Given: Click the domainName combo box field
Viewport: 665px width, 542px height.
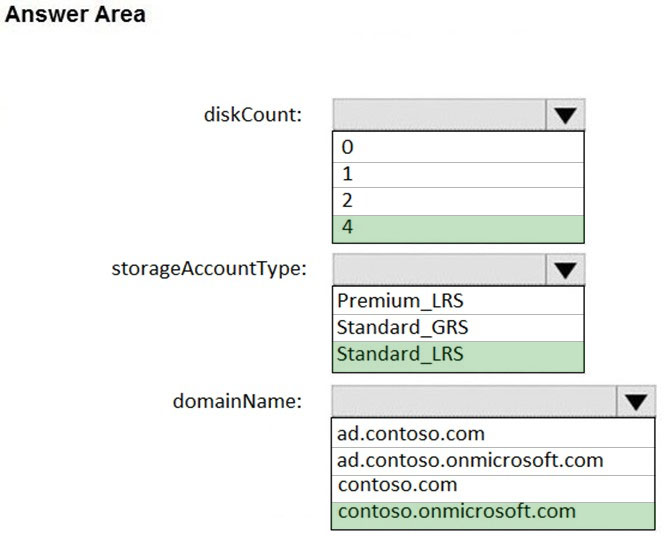Looking at the screenshot, I should click(475, 401).
